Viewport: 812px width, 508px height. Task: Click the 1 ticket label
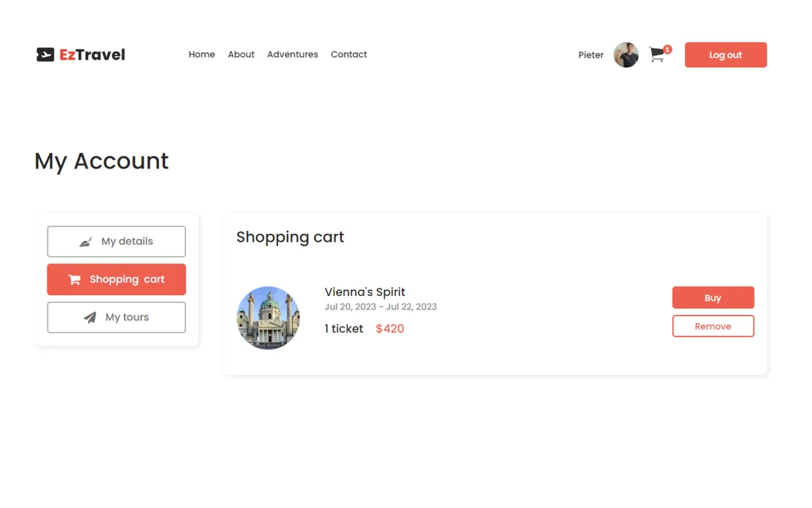point(344,329)
